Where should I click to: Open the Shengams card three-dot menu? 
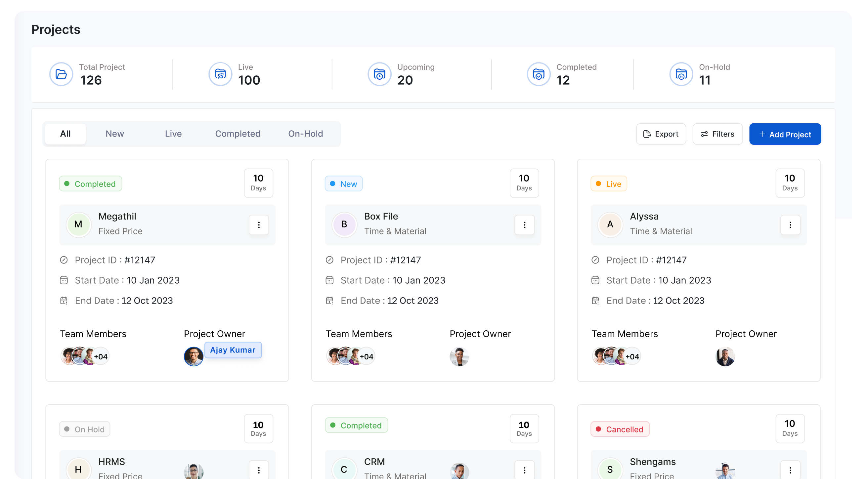point(790,470)
